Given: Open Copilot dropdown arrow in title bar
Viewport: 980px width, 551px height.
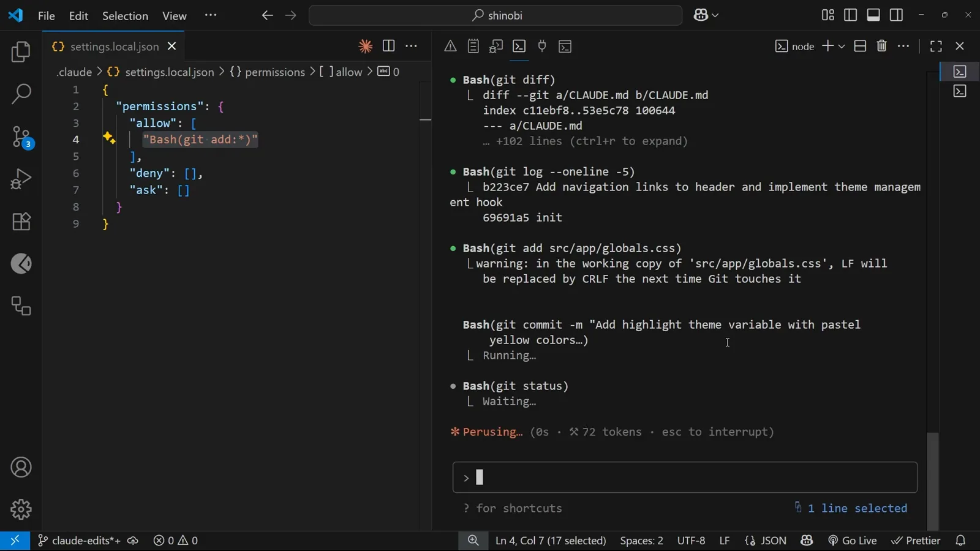Looking at the screenshot, I should (715, 16).
